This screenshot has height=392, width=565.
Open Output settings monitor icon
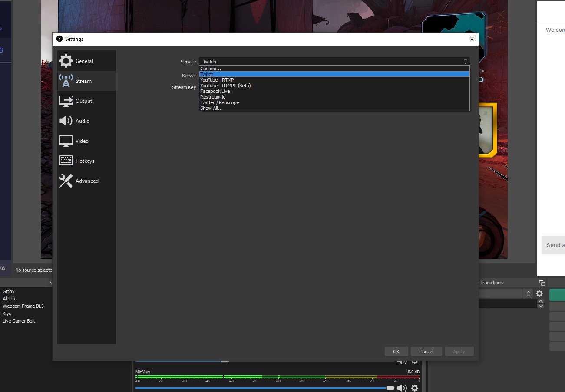pos(66,101)
